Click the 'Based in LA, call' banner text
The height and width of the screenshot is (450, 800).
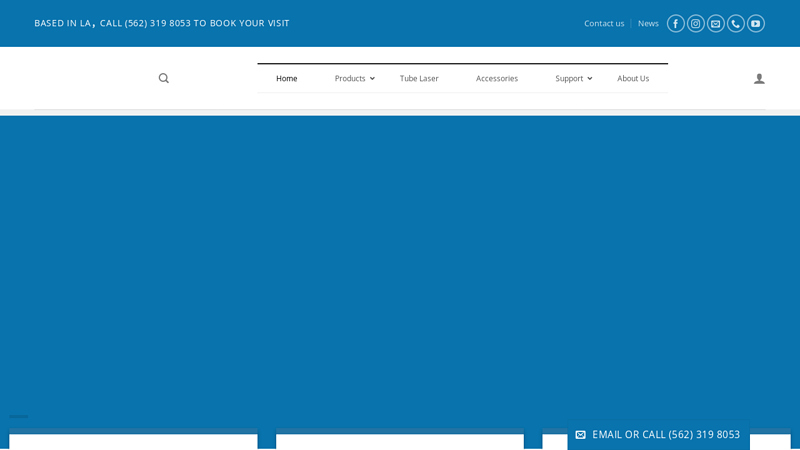coord(162,23)
